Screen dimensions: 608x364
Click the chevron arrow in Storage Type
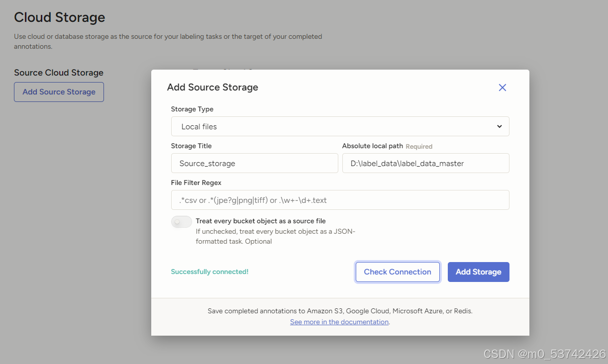coord(499,126)
